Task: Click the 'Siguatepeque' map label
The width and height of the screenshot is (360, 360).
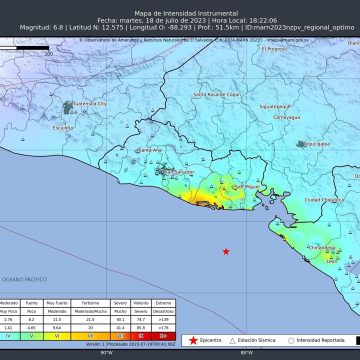Action: point(276,107)
